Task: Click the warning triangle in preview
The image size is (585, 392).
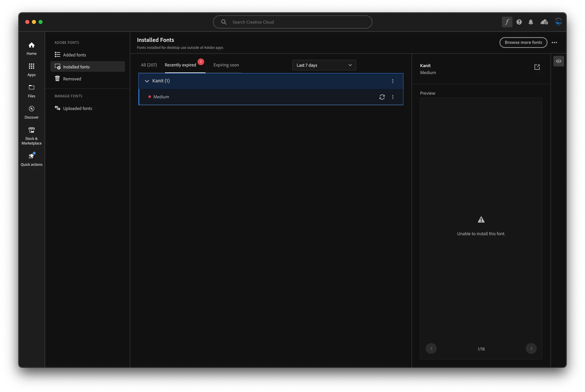Action: [x=481, y=220]
